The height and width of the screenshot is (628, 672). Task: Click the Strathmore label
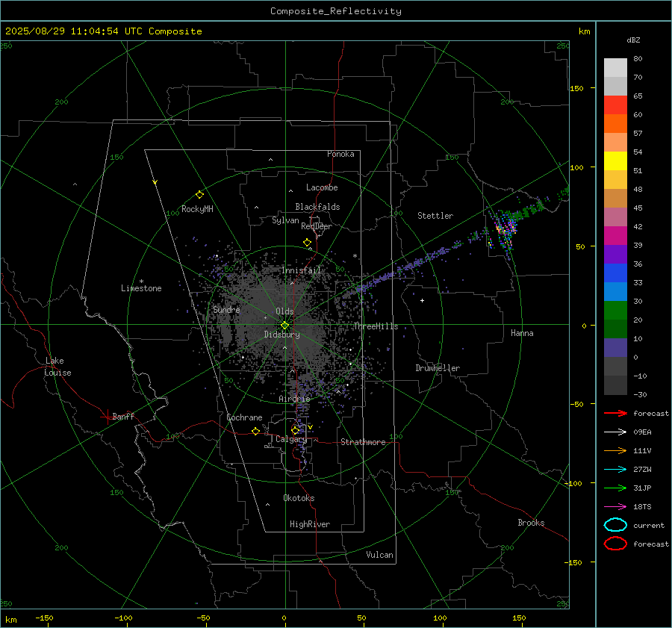tap(363, 442)
